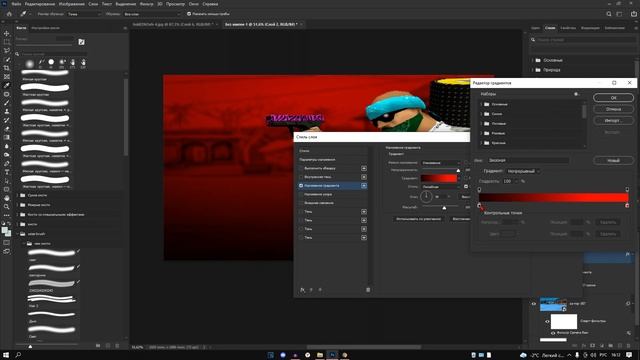Hide the katep 007 layer via eye icon

(x=533, y=304)
